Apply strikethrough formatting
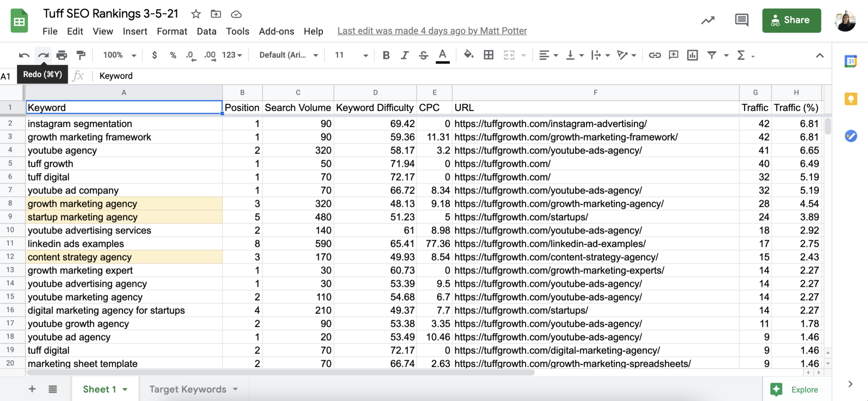The height and width of the screenshot is (401, 868). click(423, 55)
